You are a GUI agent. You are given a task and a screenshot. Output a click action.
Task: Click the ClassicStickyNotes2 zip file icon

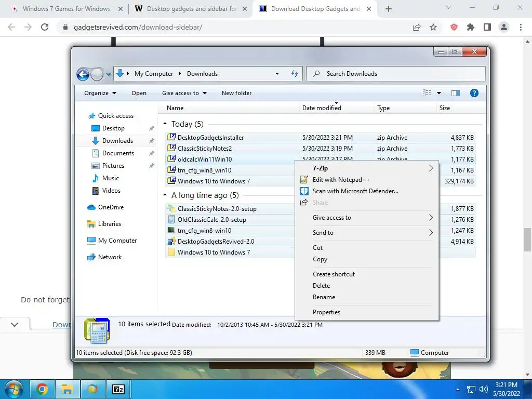(171, 148)
